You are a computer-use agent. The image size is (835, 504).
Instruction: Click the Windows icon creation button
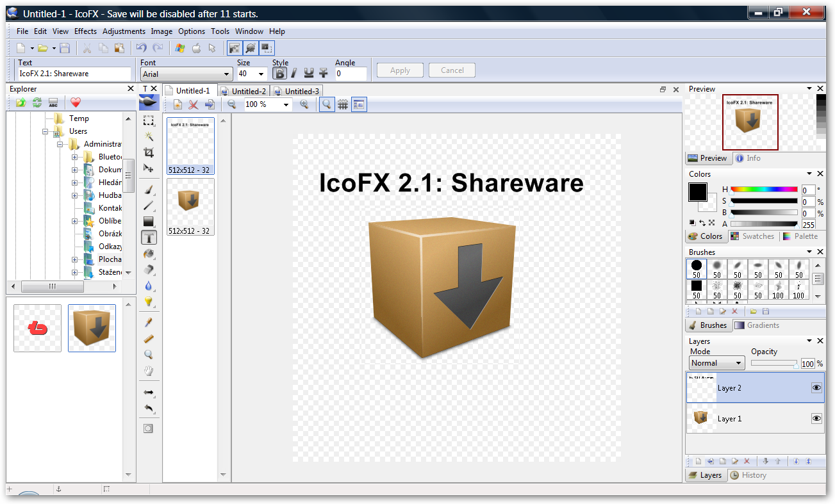(180, 48)
